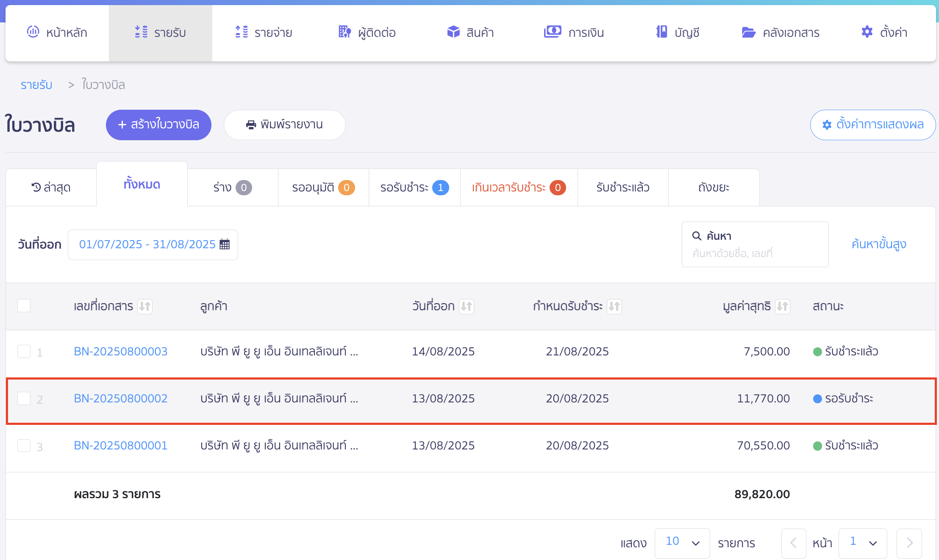Open the หน้าหลัก dashboard icon
Viewport: 939px width, 560px height.
coord(33,32)
